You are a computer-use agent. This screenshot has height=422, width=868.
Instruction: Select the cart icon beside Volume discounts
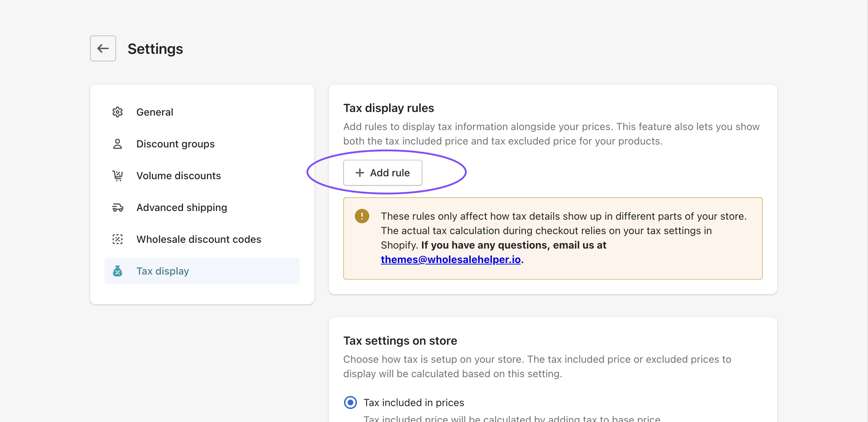(117, 176)
